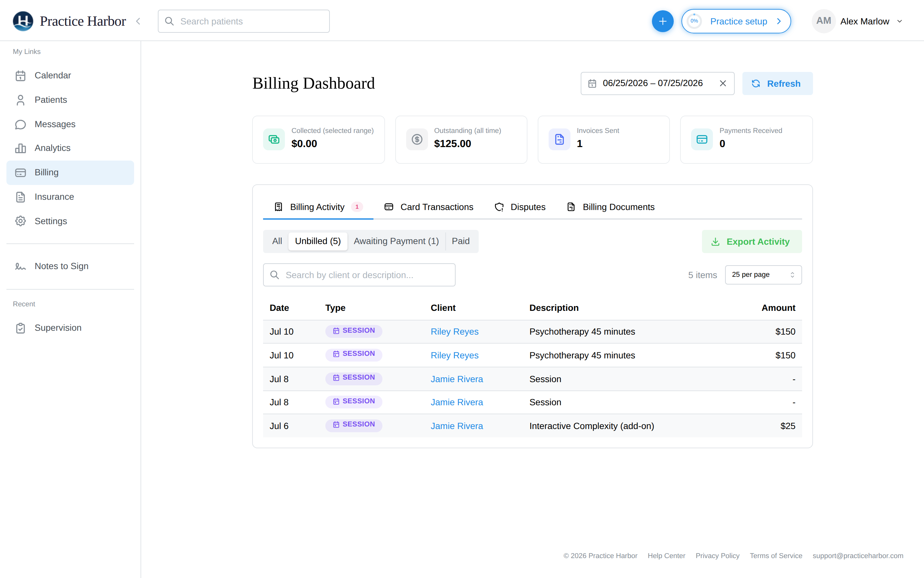Click Export Activity button
924x578 pixels.
click(751, 241)
